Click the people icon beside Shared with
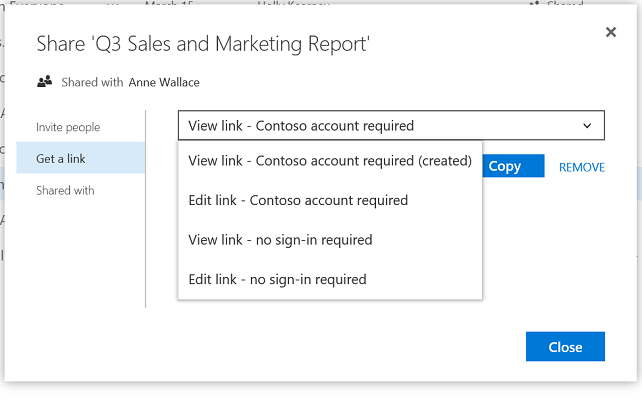 [x=44, y=82]
